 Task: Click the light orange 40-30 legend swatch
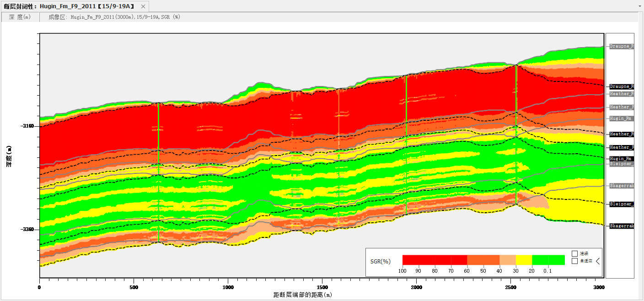(x=508, y=260)
